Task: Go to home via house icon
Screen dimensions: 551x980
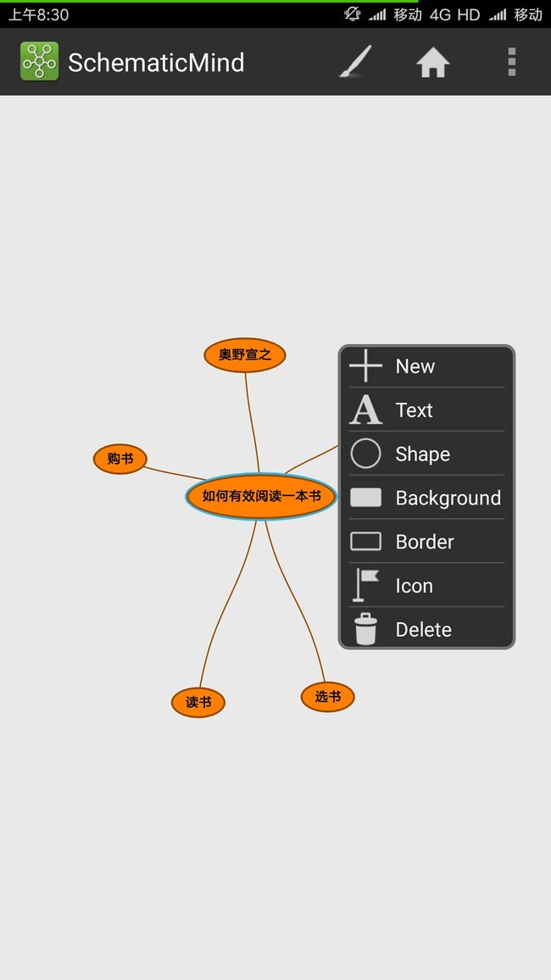Action: click(433, 63)
